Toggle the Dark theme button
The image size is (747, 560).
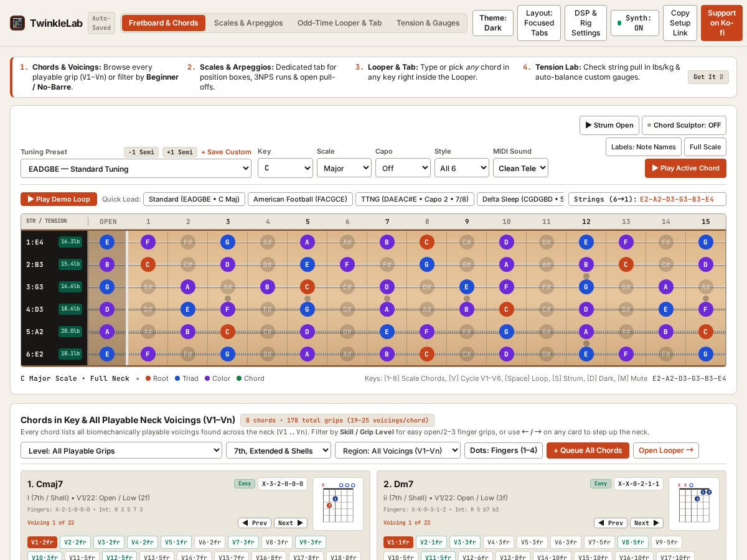493,23
